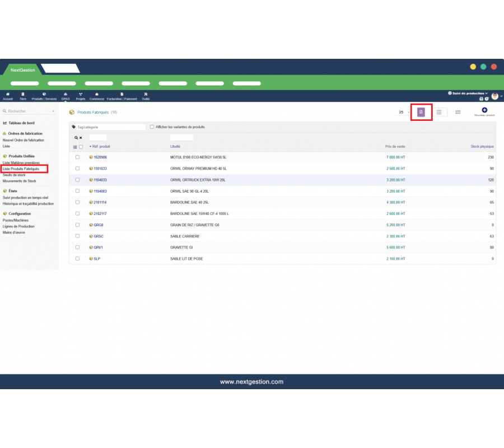Switch to the grid view icon
Screen dimensions: 504x448
[458, 112]
